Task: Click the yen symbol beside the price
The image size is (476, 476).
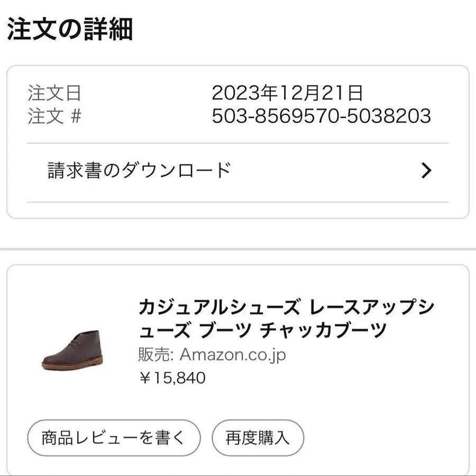Action: pos(144,378)
